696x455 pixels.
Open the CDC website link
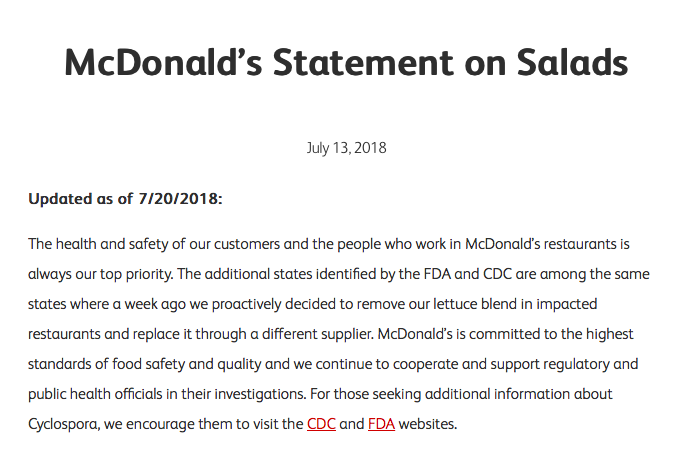click(321, 424)
